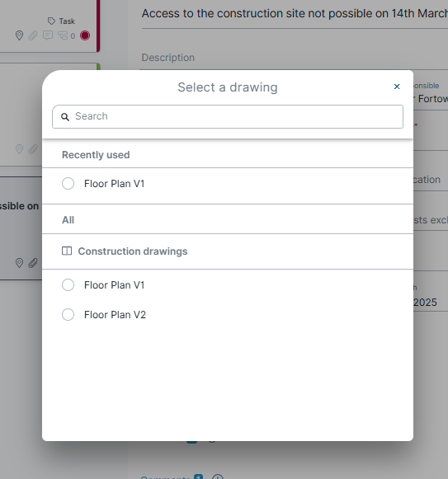Click subtasks icon on top card
The width and height of the screenshot is (448, 479).
click(x=63, y=35)
